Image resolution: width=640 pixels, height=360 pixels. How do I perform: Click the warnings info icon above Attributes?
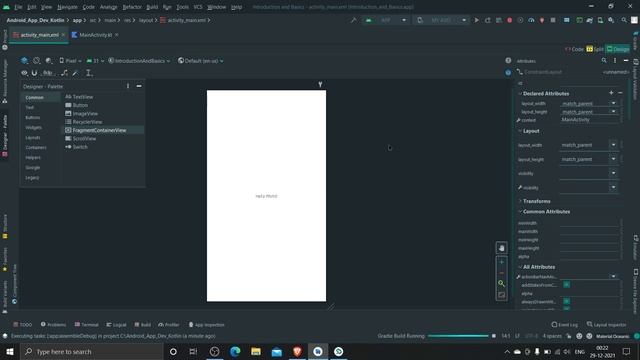click(508, 60)
